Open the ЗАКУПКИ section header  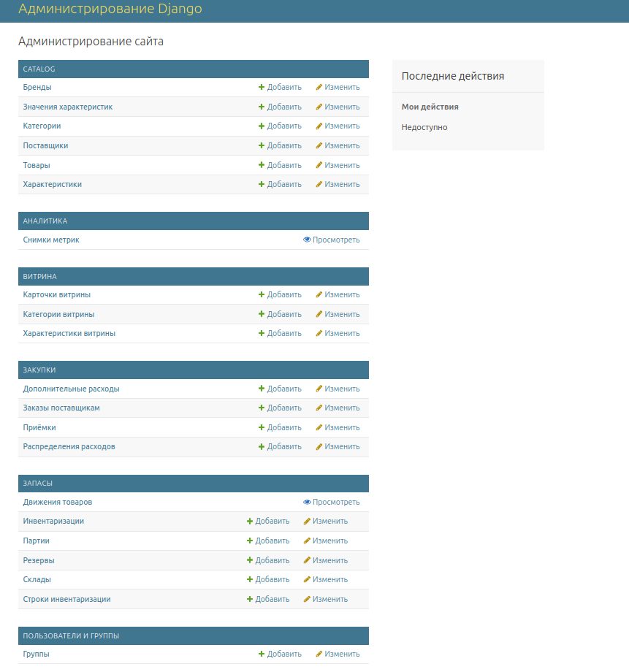tap(39, 370)
